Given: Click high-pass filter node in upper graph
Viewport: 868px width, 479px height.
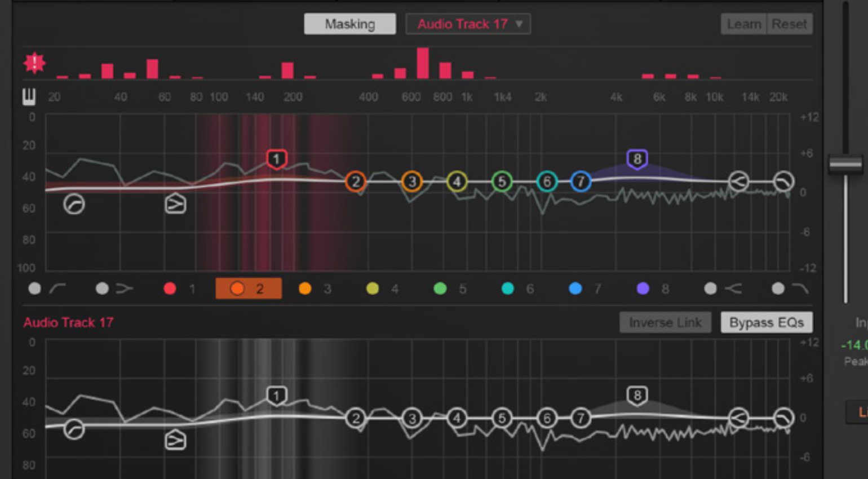Looking at the screenshot, I should 74,204.
